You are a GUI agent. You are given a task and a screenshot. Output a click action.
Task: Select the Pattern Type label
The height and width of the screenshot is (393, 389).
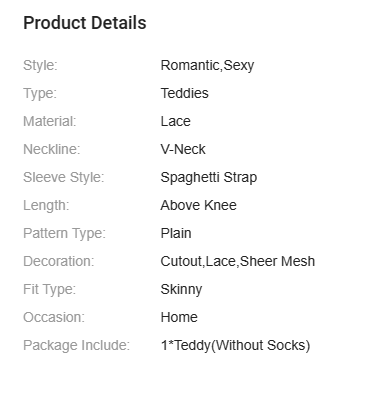pos(64,233)
